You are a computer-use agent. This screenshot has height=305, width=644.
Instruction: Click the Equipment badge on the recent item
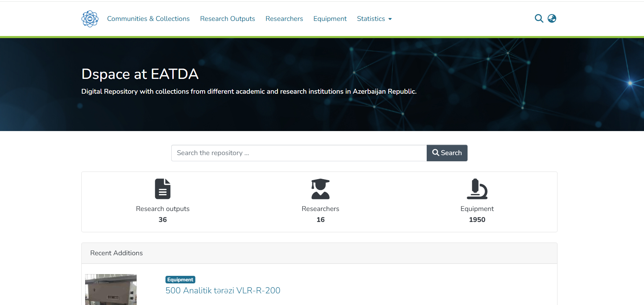click(x=180, y=280)
